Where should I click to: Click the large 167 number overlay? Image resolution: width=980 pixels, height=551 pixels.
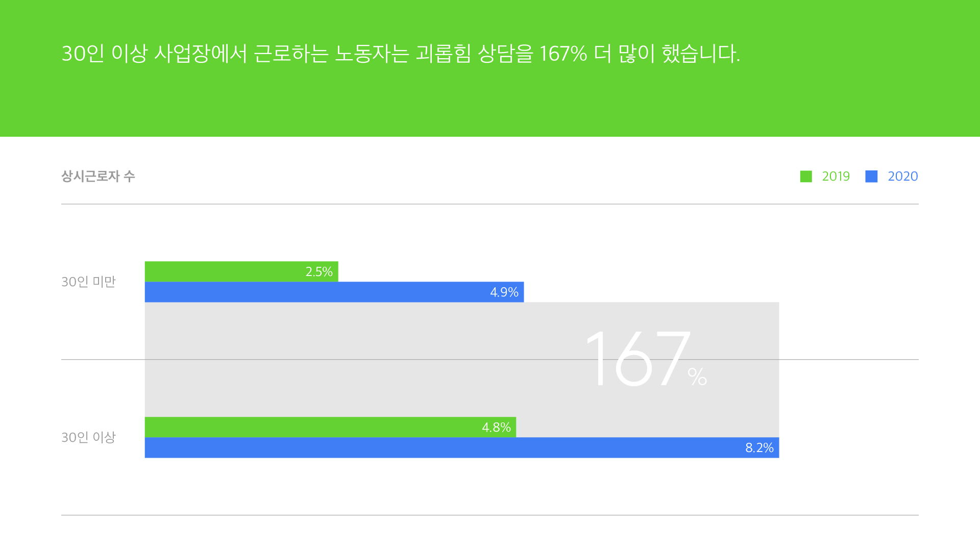point(638,359)
